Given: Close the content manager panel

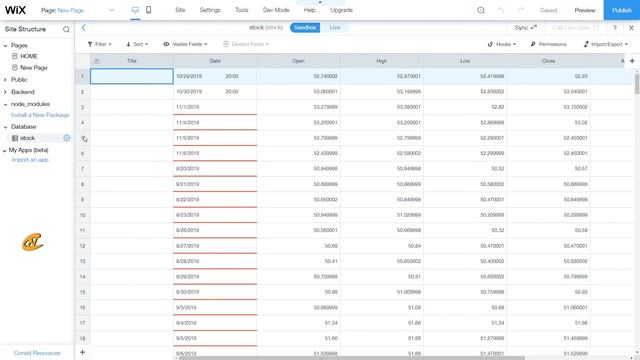Looking at the screenshot, I should [631, 28].
